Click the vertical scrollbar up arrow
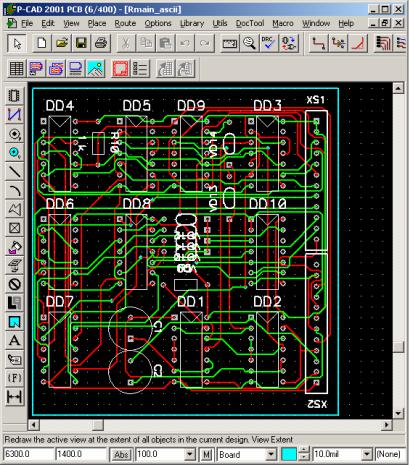The width and height of the screenshot is (409, 465). click(x=398, y=88)
